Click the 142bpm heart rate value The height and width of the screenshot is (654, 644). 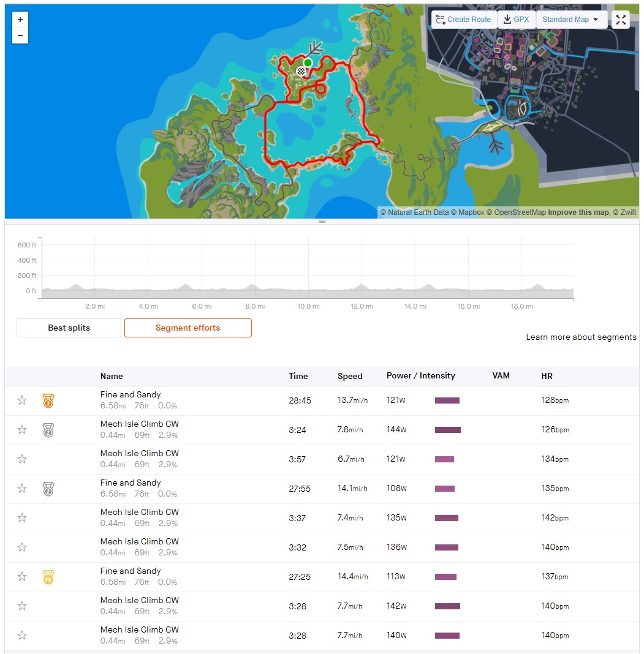555,517
